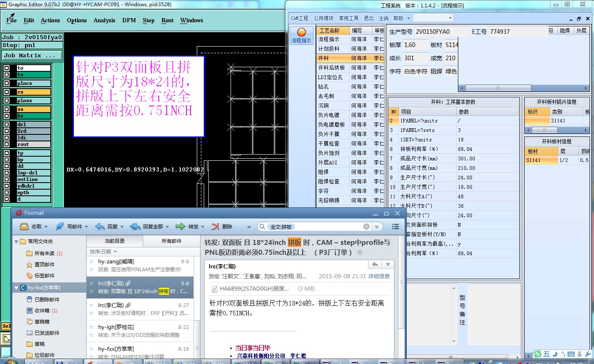This screenshot has width=594, height=364.
Task: Click the 流程指示 orange icon button
Action: coord(302,35)
